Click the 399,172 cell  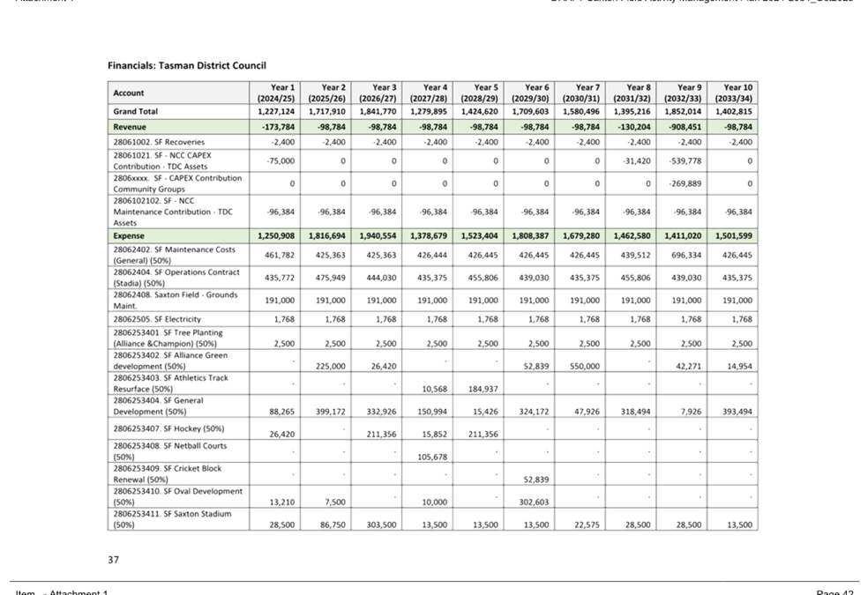click(331, 412)
